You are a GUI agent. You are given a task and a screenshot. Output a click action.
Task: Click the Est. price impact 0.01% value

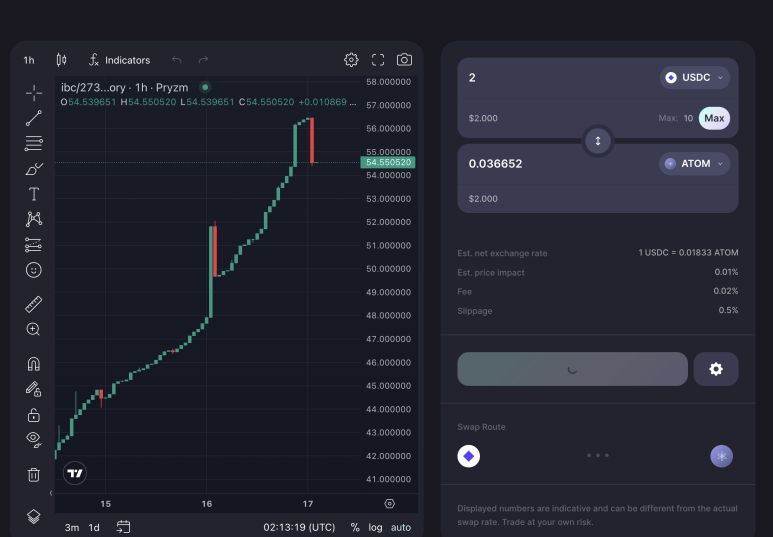[x=726, y=272]
